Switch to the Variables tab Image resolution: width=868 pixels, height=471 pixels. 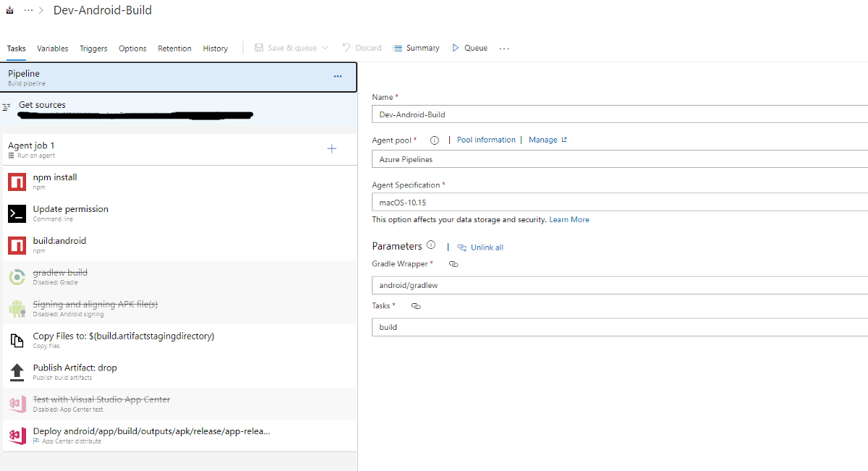click(x=53, y=48)
